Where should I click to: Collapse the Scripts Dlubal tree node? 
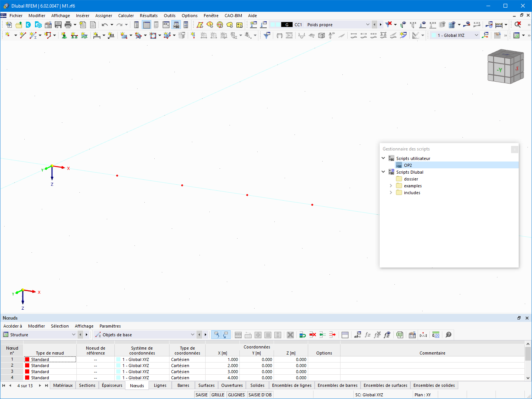[383, 172]
